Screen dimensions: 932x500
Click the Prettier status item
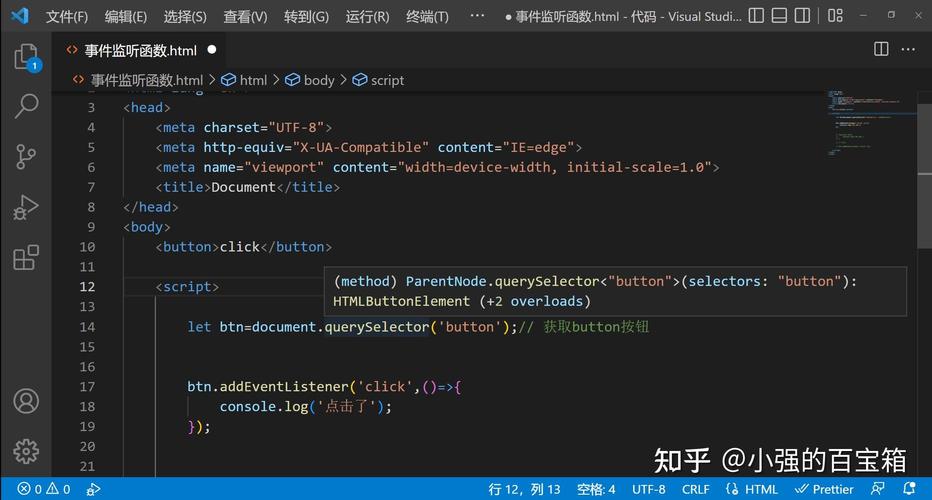point(824,489)
